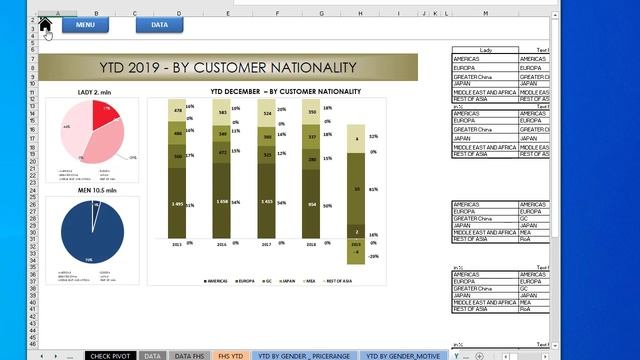Switch to the CHECK PIVOT sheet tab
Screen dimensions: 640x360
click(x=110, y=356)
